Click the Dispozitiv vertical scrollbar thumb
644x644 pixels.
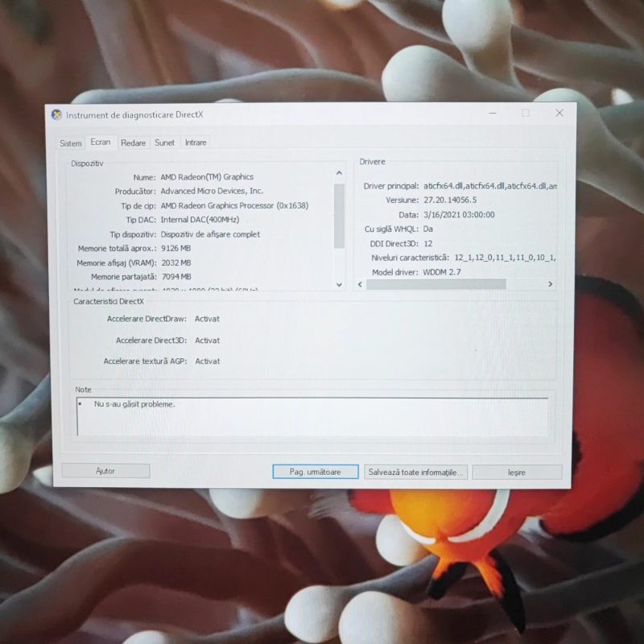pos(339,217)
